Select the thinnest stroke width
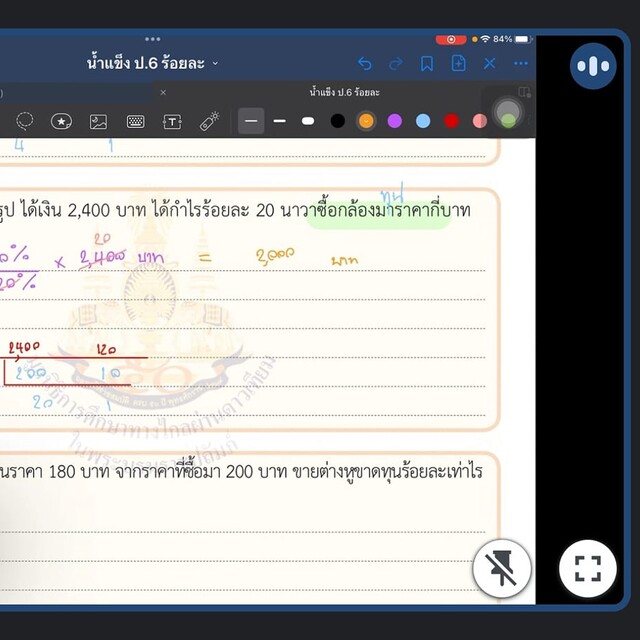 [251, 121]
